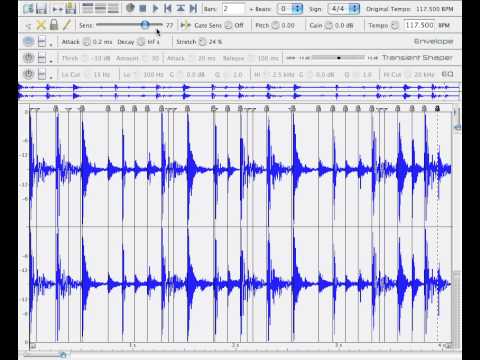
Task: Select the padlock lock-slice tool
Action: tap(54, 25)
